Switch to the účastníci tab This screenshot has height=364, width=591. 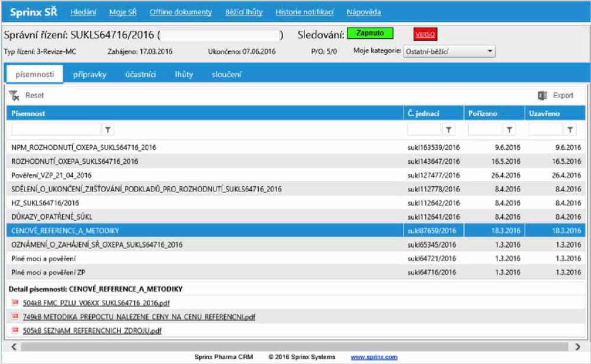(141, 74)
